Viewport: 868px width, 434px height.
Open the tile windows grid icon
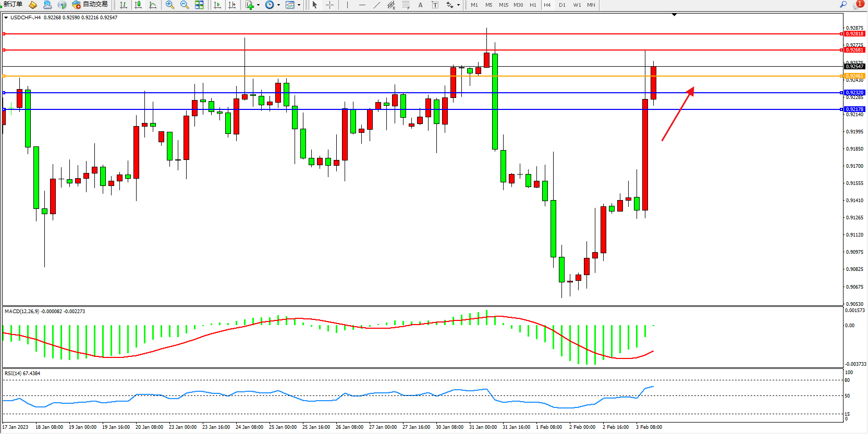pyautogui.click(x=199, y=5)
